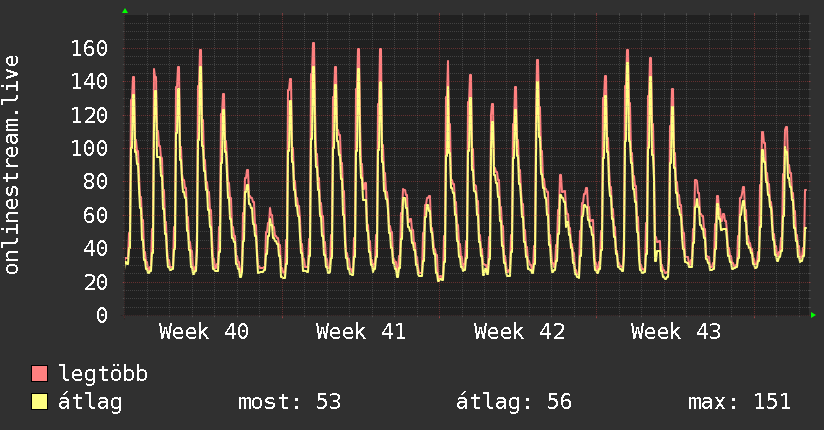Click the legtöbb legend label

[x=103, y=374]
